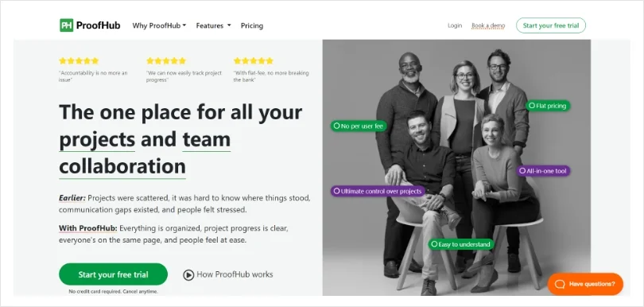Click the Earlier: label in the paragraph

[72, 198]
